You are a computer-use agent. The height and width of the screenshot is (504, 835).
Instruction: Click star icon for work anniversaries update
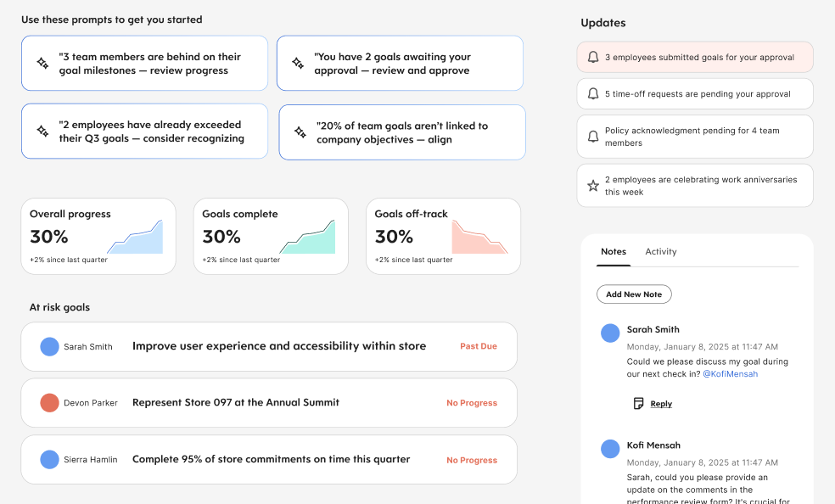pos(592,186)
